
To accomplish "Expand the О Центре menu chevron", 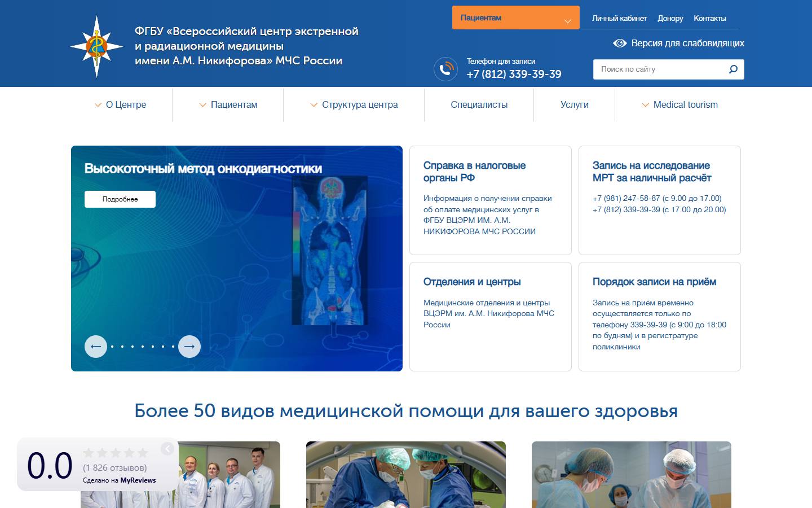I will [x=98, y=105].
